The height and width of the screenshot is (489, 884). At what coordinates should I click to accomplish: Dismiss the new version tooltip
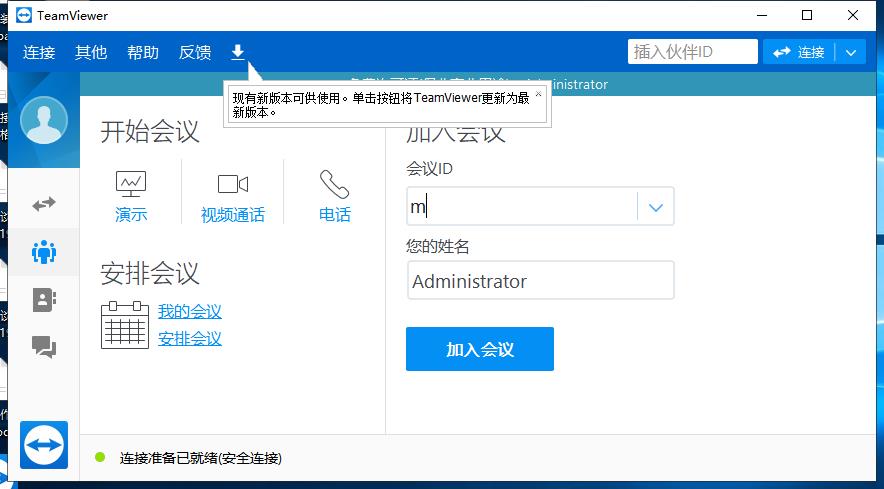pyautogui.click(x=538, y=94)
